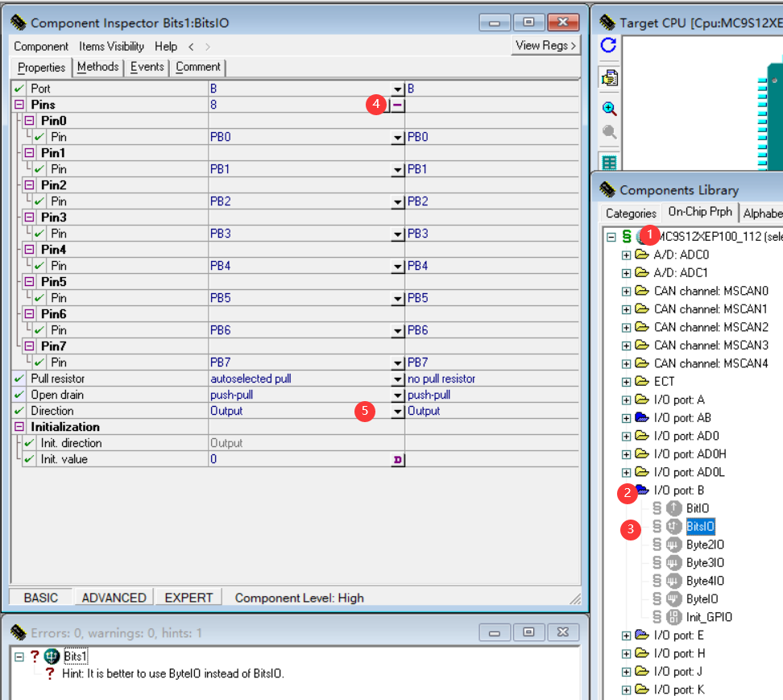Click the folder icon of A/D: ADC0
The width and height of the screenshot is (783, 700).
[x=642, y=255]
